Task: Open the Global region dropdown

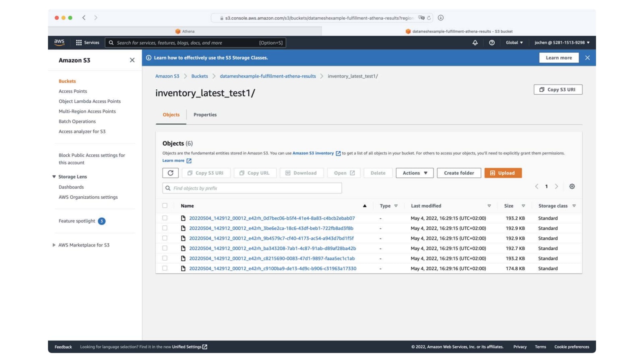Action: 514,43
